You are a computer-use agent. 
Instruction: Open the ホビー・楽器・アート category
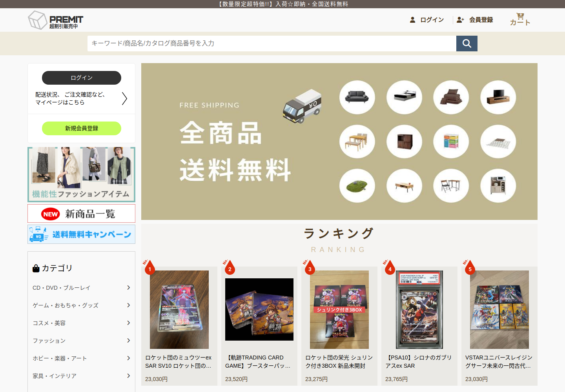pyautogui.click(x=60, y=358)
